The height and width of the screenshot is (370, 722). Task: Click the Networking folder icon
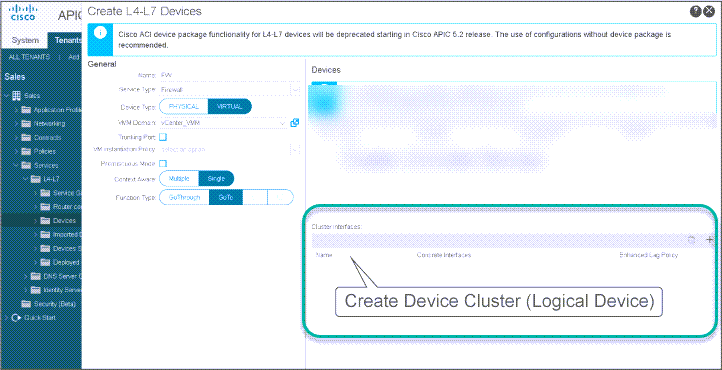tap(27, 123)
